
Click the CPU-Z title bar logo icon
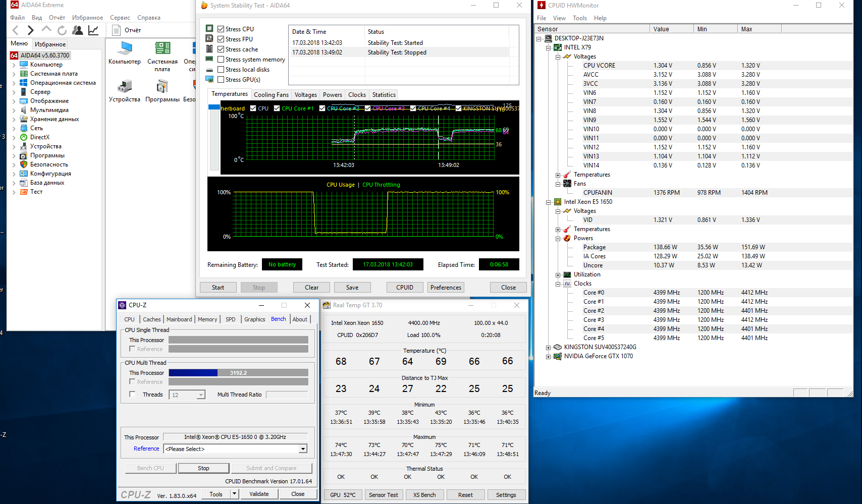click(122, 305)
